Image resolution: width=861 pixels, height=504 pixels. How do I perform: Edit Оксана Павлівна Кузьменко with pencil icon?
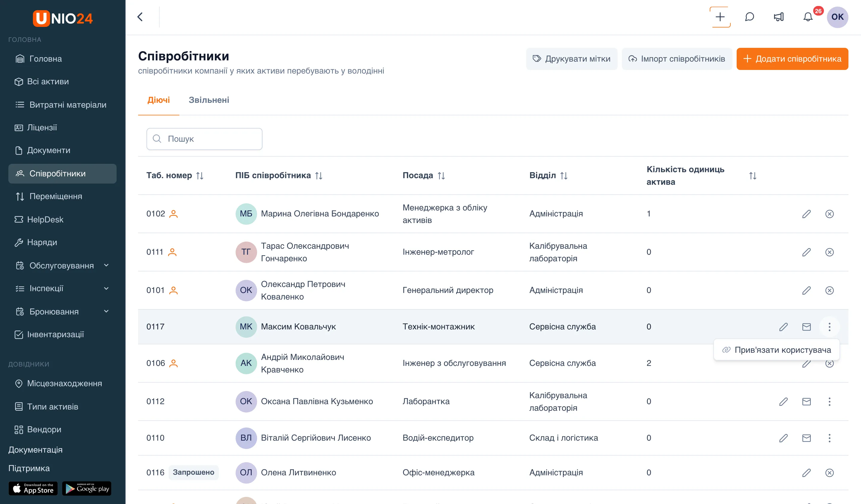pos(784,401)
